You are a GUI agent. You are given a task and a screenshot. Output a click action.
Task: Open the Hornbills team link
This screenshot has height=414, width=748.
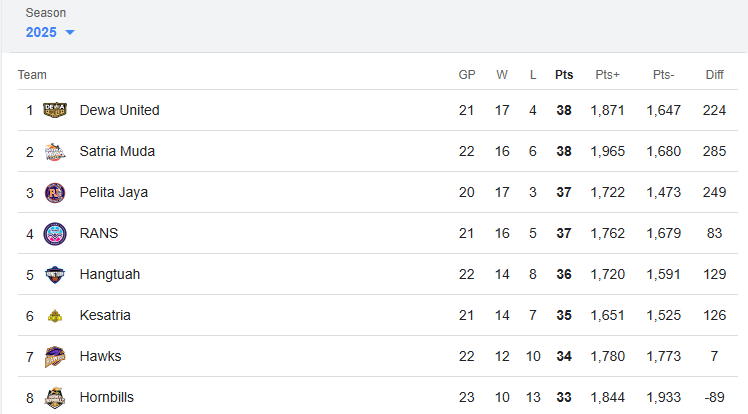pos(106,397)
